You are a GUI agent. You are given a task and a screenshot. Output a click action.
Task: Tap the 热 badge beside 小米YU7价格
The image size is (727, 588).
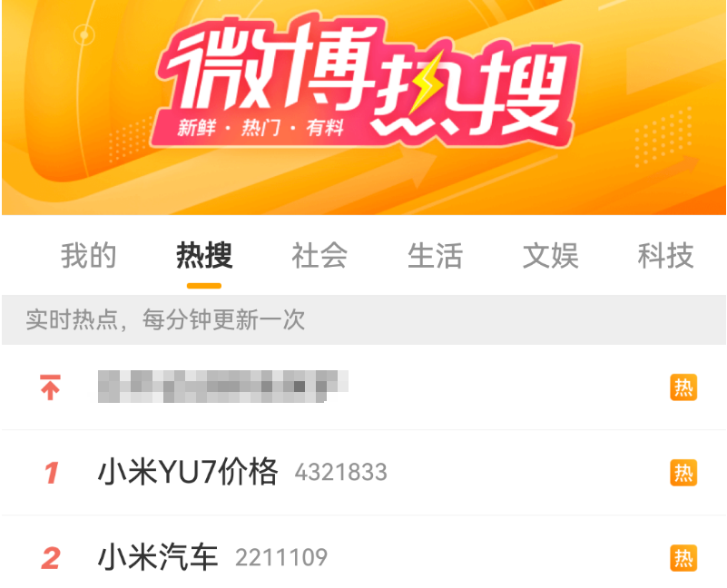683,473
